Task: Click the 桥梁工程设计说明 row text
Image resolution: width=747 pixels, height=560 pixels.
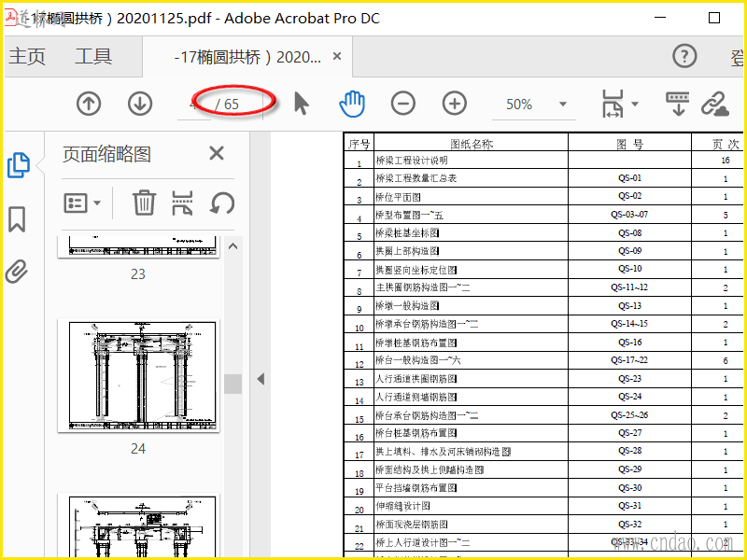Action: 411,161
